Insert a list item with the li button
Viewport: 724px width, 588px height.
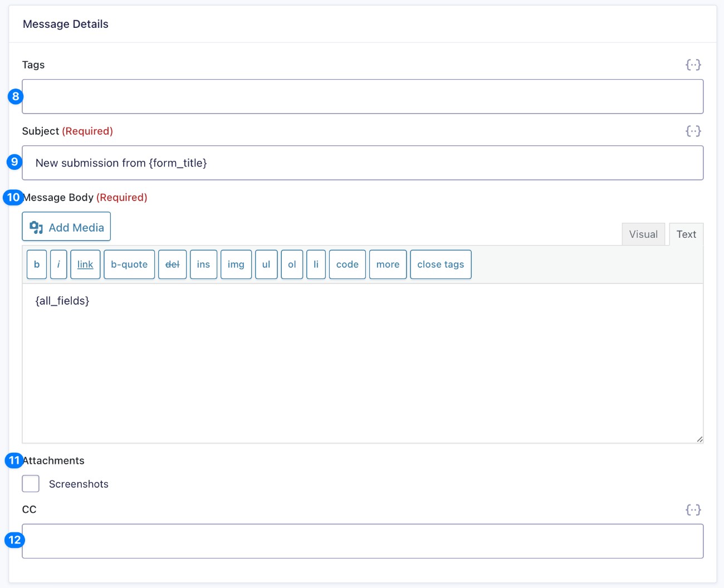click(316, 264)
